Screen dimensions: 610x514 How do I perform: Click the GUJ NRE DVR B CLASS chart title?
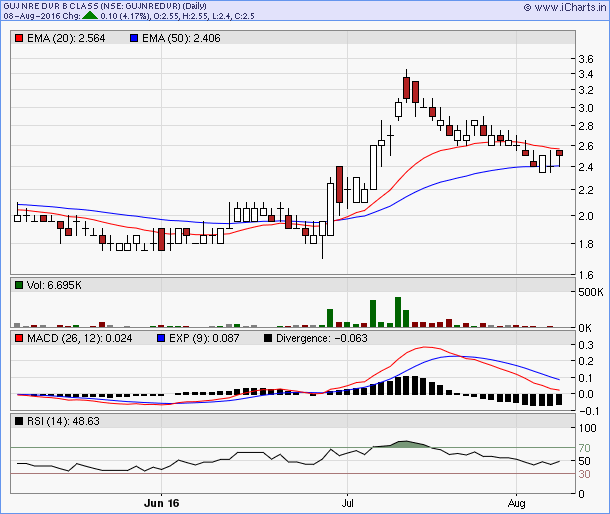tap(105, 6)
